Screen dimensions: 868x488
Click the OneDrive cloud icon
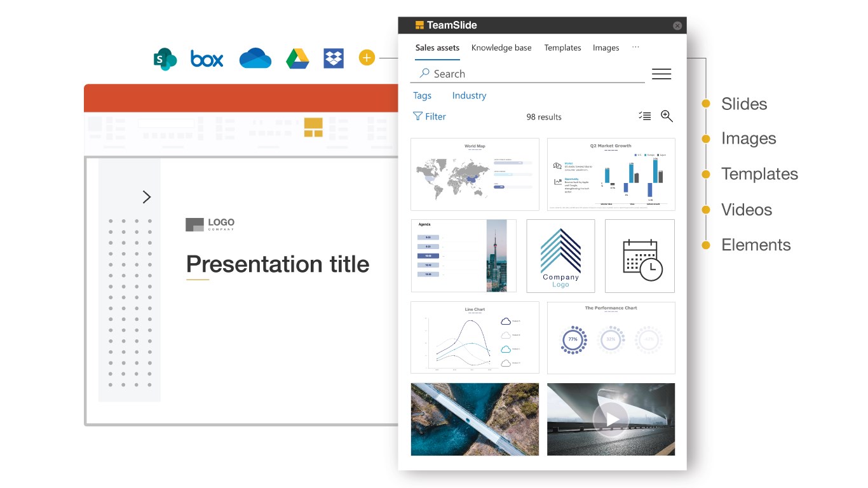pyautogui.click(x=255, y=58)
